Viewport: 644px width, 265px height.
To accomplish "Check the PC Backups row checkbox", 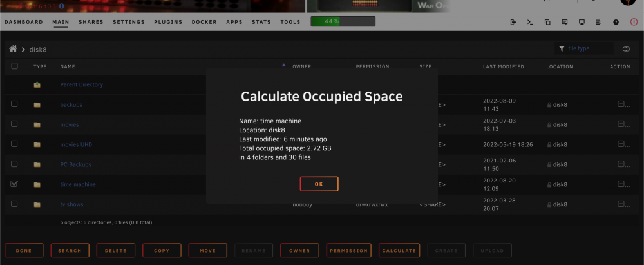I will pos(14,164).
